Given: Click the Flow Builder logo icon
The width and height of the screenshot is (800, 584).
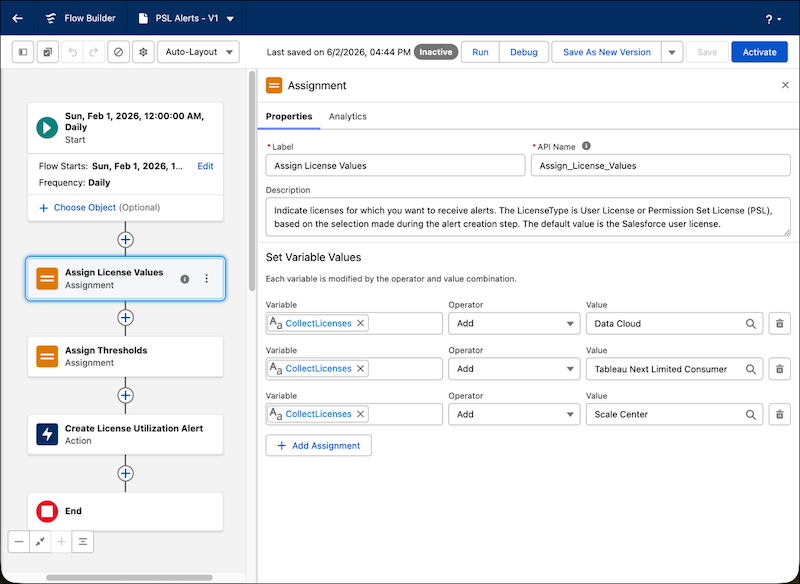Looking at the screenshot, I should 51,18.
